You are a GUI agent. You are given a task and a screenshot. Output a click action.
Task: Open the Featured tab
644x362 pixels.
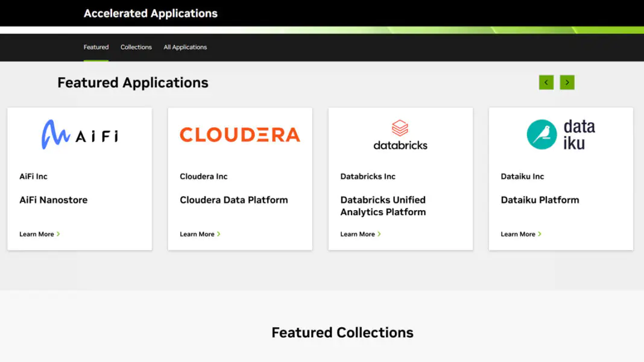pyautogui.click(x=96, y=47)
